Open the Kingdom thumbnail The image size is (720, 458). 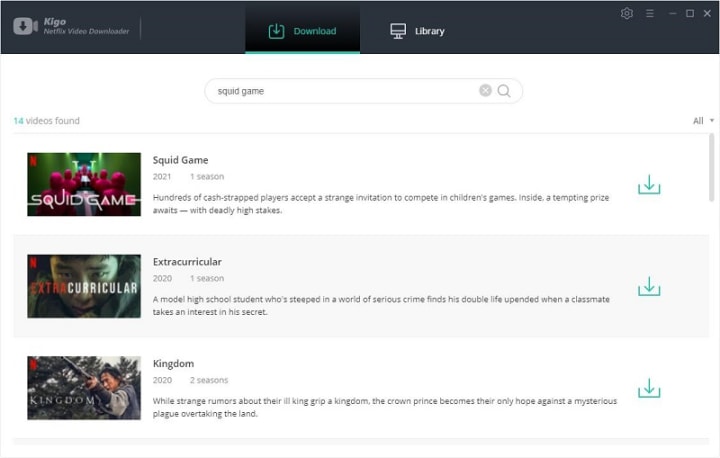(84, 388)
